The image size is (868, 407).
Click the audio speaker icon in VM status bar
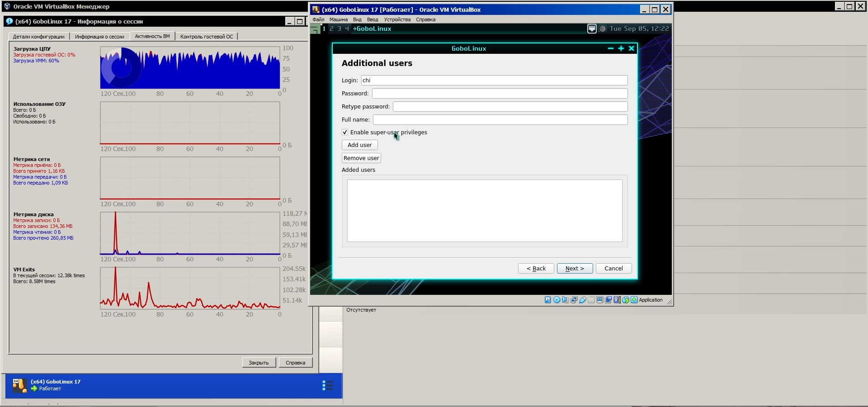pyautogui.click(x=565, y=300)
